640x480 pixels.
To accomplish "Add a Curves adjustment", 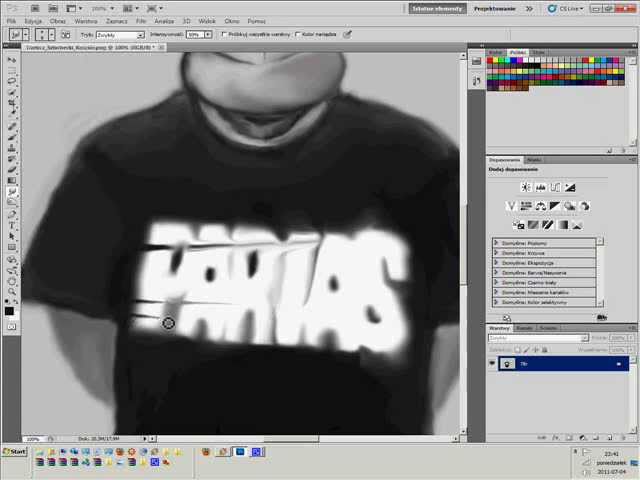I will [x=555, y=187].
